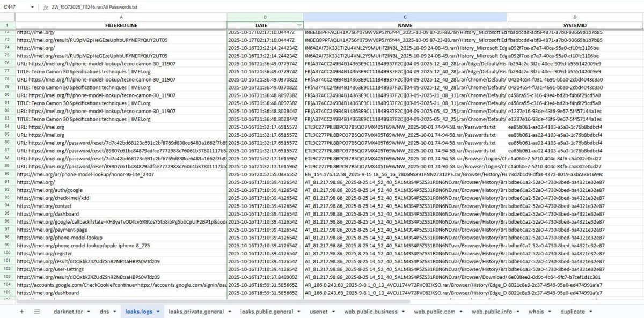Screen dimensions: 644x318
Task: Click cell with https://imei.org/register
Action: click(x=121, y=253)
